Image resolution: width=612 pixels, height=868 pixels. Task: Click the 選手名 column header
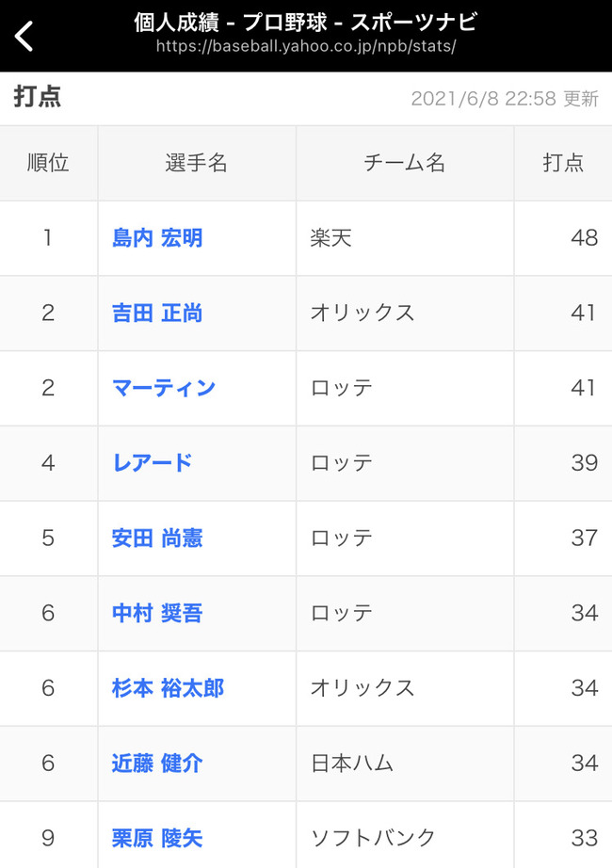pyautogui.click(x=197, y=163)
